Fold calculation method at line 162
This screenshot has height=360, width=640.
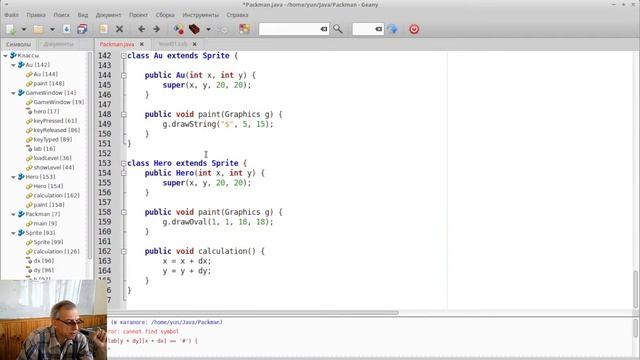(x=123, y=251)
